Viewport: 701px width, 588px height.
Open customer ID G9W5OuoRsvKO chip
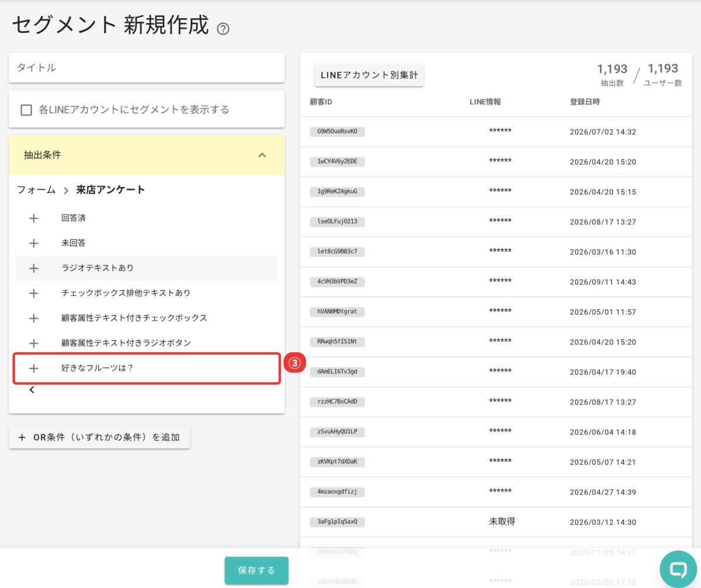[x=337, y=132]
